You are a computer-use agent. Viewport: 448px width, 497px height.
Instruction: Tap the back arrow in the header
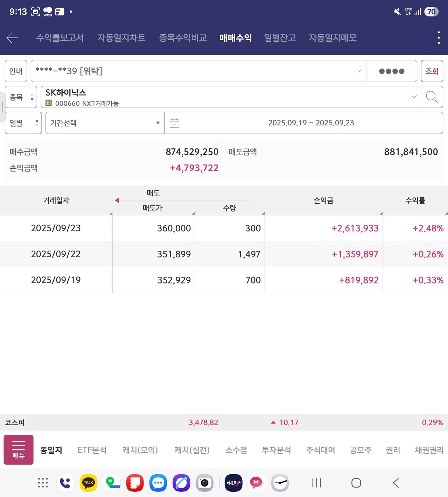coord(12,37)
